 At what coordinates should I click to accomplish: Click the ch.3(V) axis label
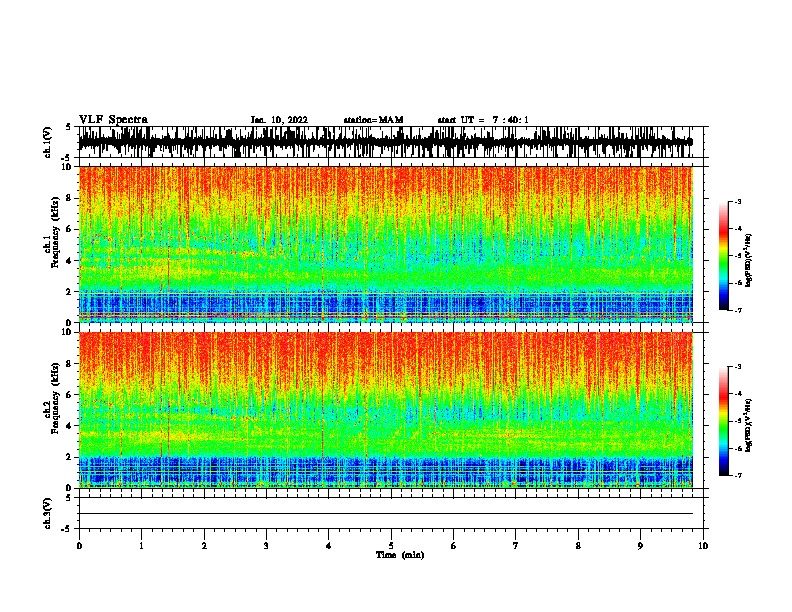(48, 513)
